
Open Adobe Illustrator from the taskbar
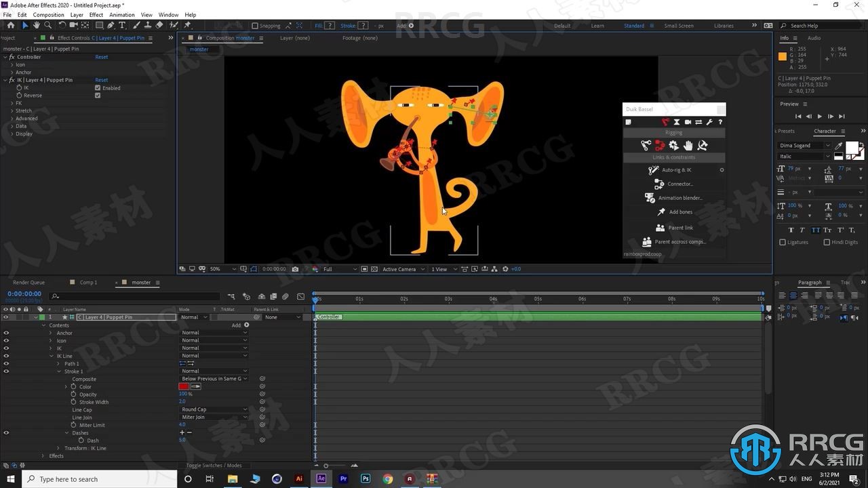coord(299,479)
